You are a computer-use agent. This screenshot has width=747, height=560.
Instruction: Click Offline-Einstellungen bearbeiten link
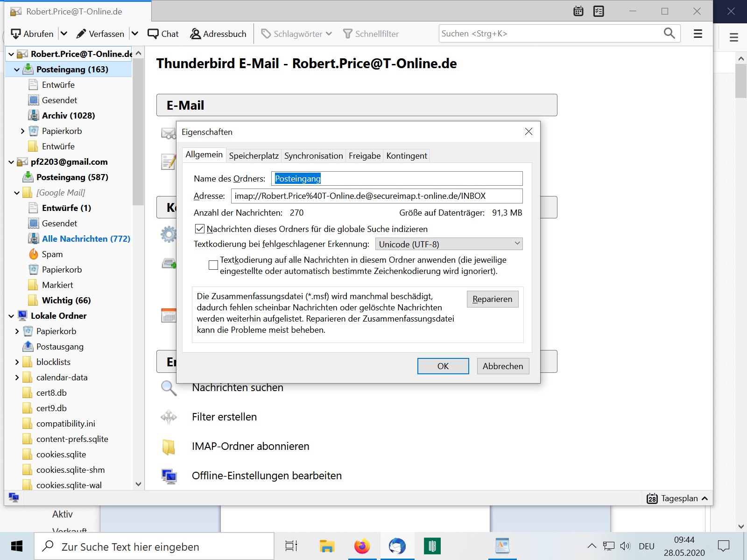[x=267, y=476]
